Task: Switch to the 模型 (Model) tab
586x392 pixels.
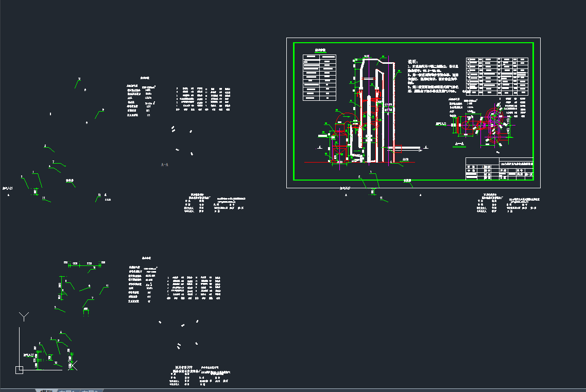Action: click(x=46, y=390)
